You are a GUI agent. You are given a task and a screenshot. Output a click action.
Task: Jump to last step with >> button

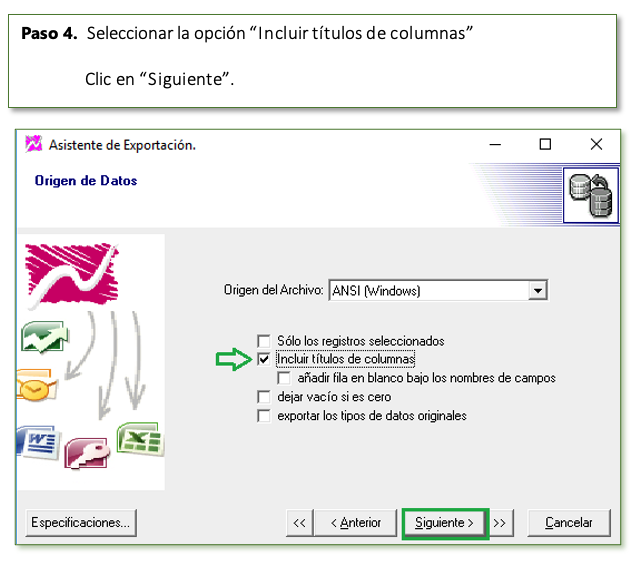click(500, 523)
